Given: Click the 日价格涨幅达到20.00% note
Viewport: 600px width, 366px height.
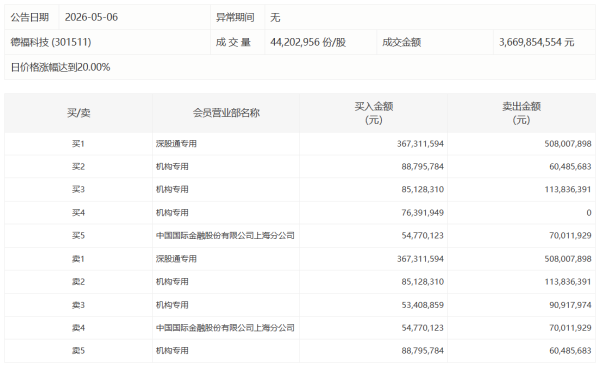Looking at the screenshot, I should point(60,67).
